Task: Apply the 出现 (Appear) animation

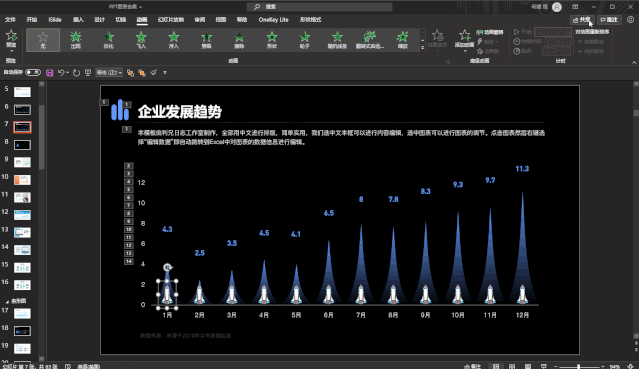Action: click(76, 40)
